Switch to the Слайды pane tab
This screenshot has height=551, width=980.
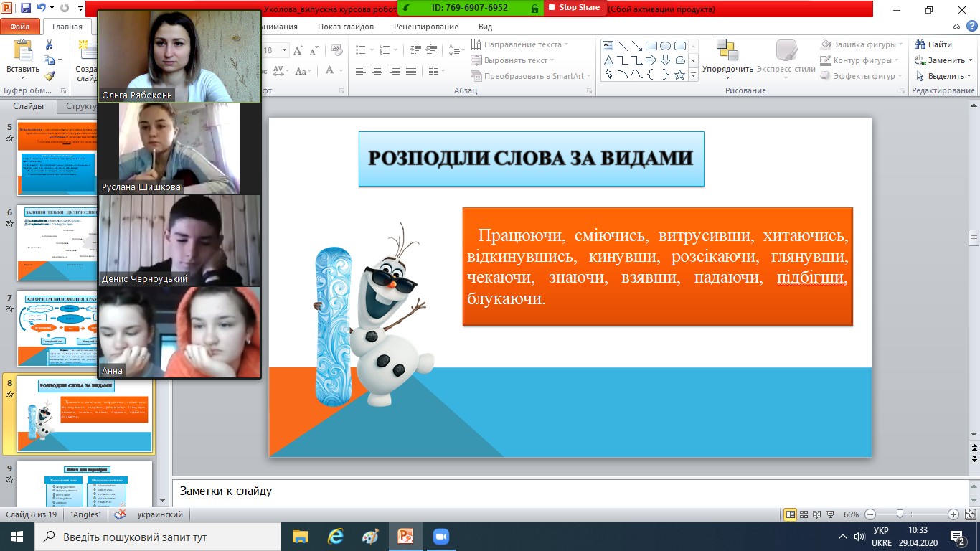pyautogui.click(x=29, y=106)
